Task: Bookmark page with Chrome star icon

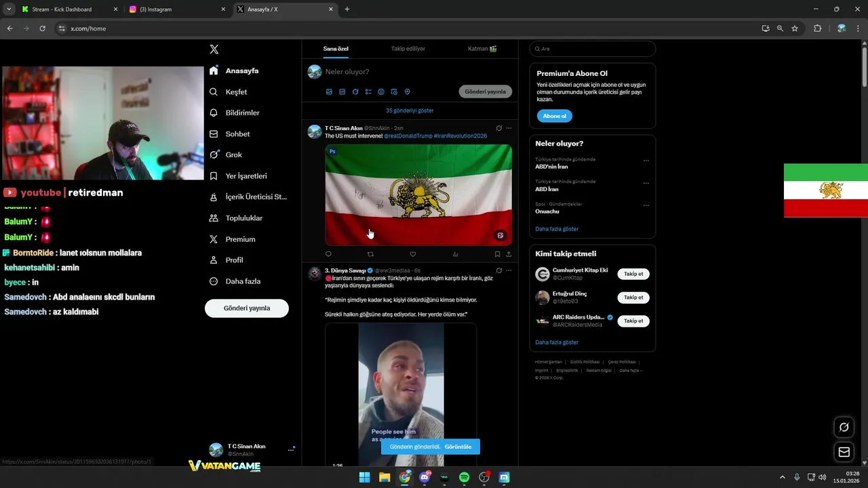Action: (795, 28)
